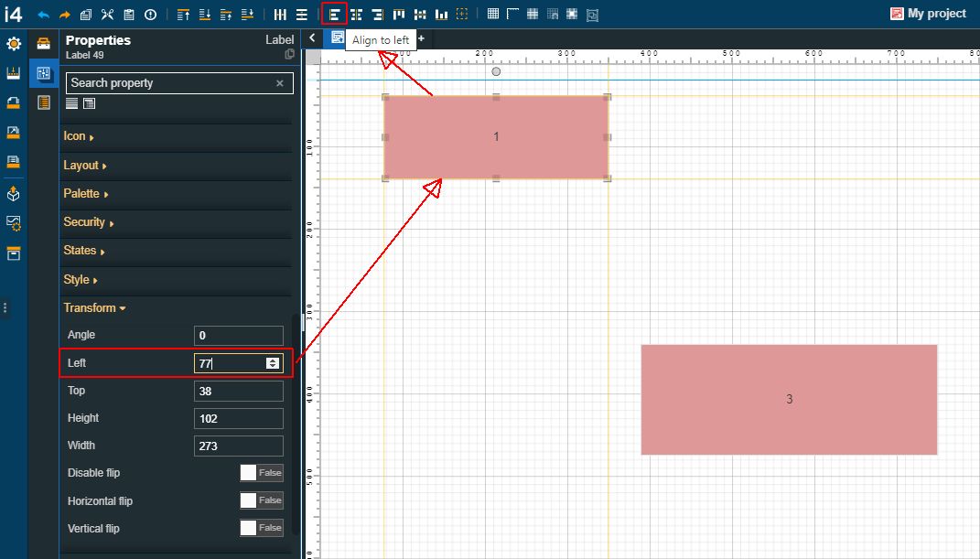
Task: Expand the Security property group
Action: pos(88,222)
